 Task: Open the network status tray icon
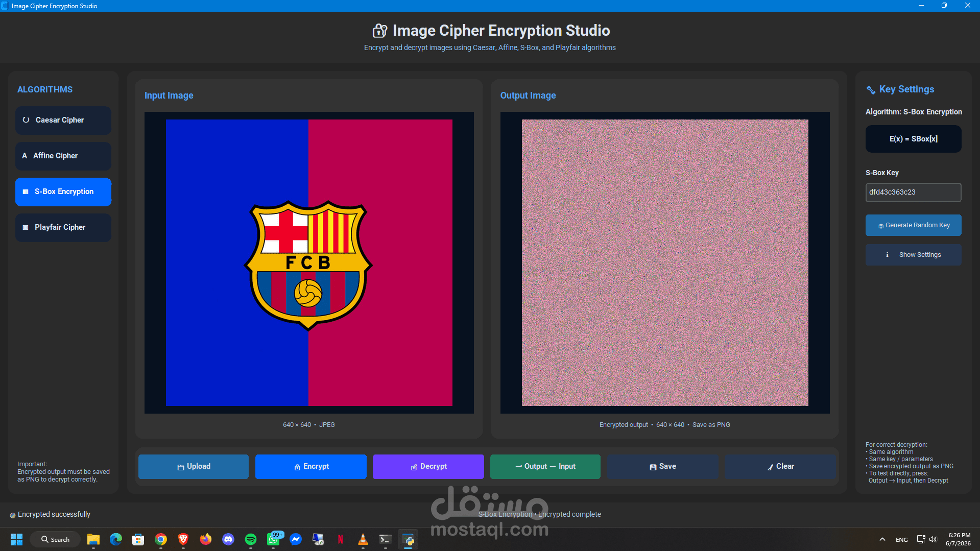click(x=921, y=539)
